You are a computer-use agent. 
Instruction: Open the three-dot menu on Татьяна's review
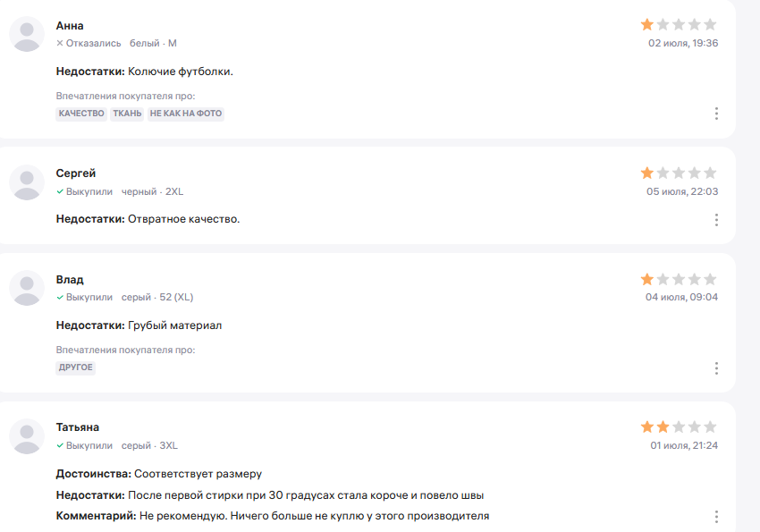point(716,517)
